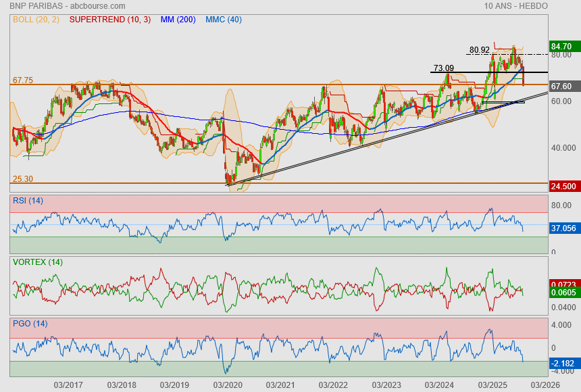Screen dimensions: 581x392
Task: Click the blue PGO value -2.182 tag
Action: coord(562,364)
